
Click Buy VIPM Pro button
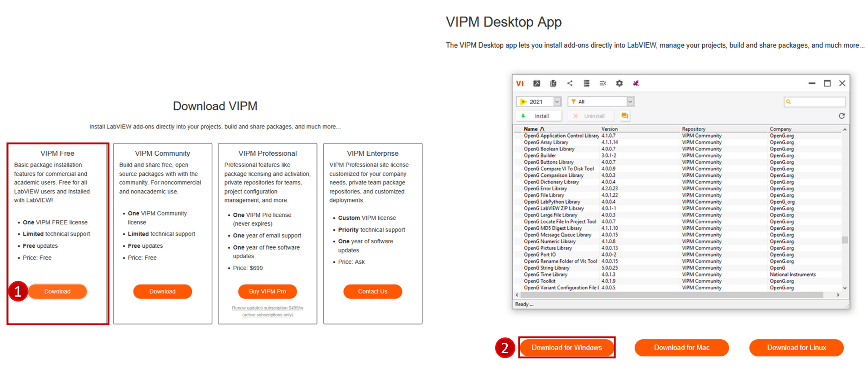(267, 292)
